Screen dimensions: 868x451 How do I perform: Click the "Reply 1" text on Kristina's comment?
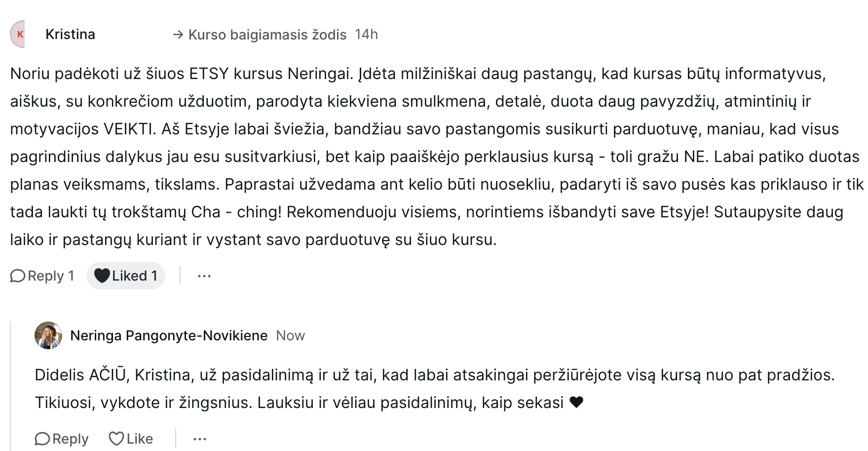click(51, 276)
